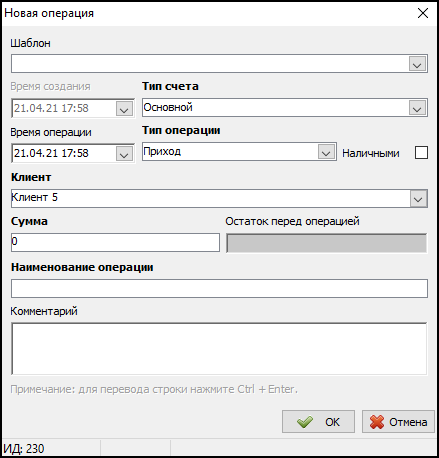Click the Время операции date value 21.04.21 17:58

51,153
